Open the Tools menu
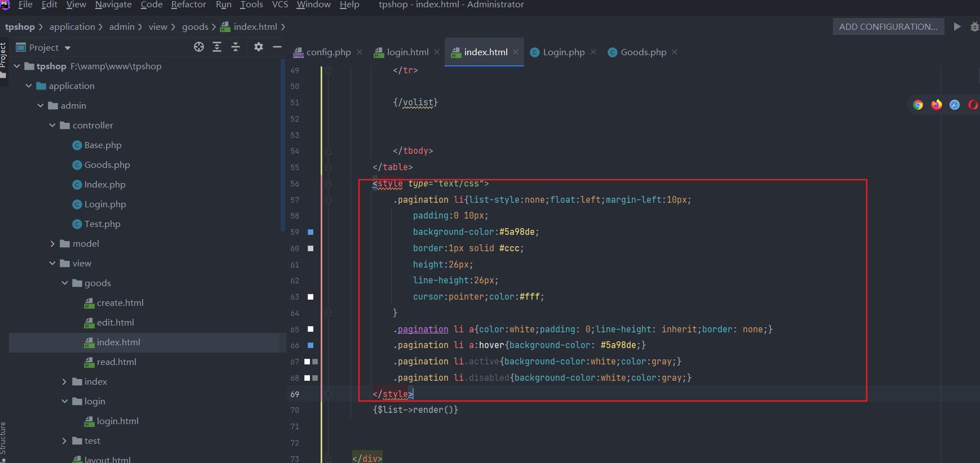Image resolution: width=980 pixels, height=463 pixels. click(x=251, y=5)
